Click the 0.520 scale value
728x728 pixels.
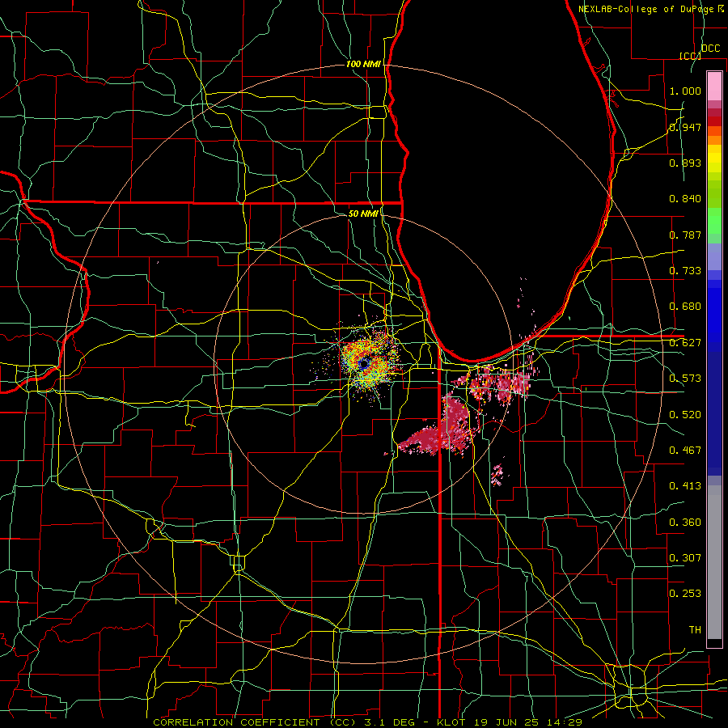pyautogui.click(x=685, y=415)
